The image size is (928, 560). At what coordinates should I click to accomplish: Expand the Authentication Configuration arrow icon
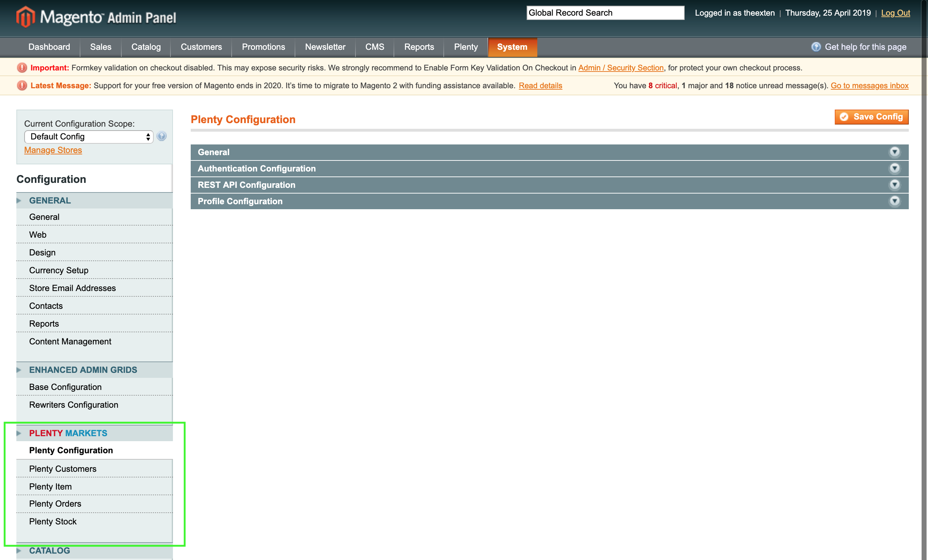[895, 168]
